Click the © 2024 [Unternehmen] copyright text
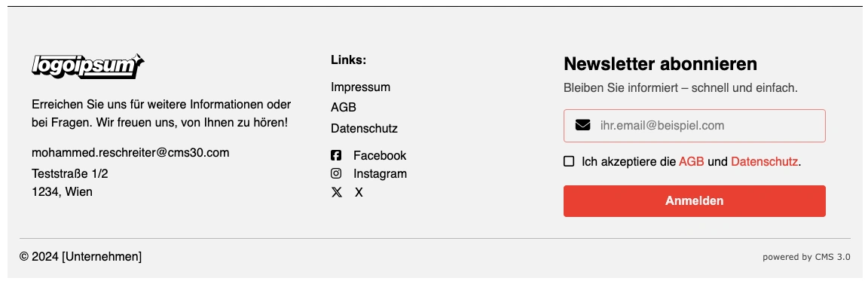The width and height of the screenshot is (868, 284). pyautogui.click(x=81, y=257)
